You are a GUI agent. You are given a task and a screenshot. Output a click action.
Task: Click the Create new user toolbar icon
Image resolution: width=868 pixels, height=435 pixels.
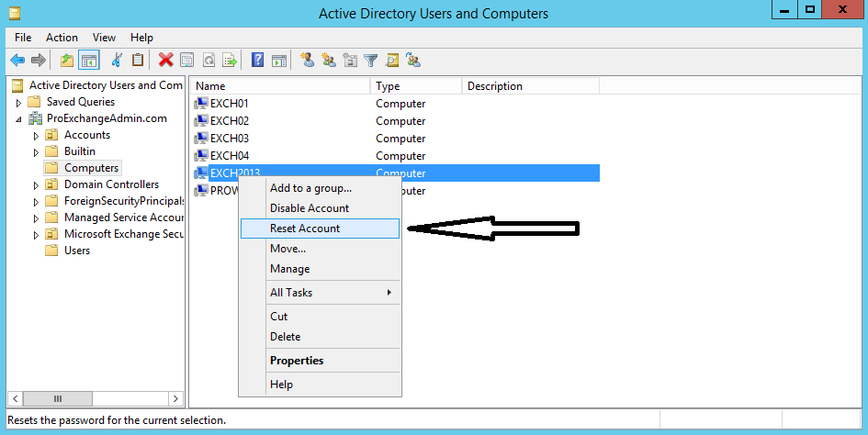(307, 61)
